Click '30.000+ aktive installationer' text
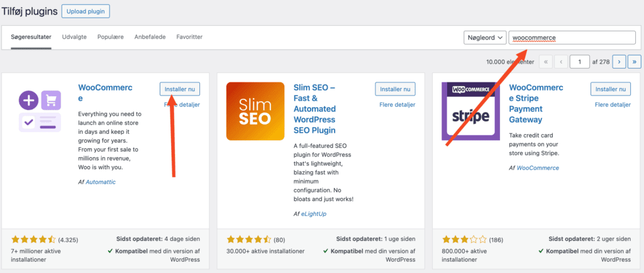 point(265,251)
